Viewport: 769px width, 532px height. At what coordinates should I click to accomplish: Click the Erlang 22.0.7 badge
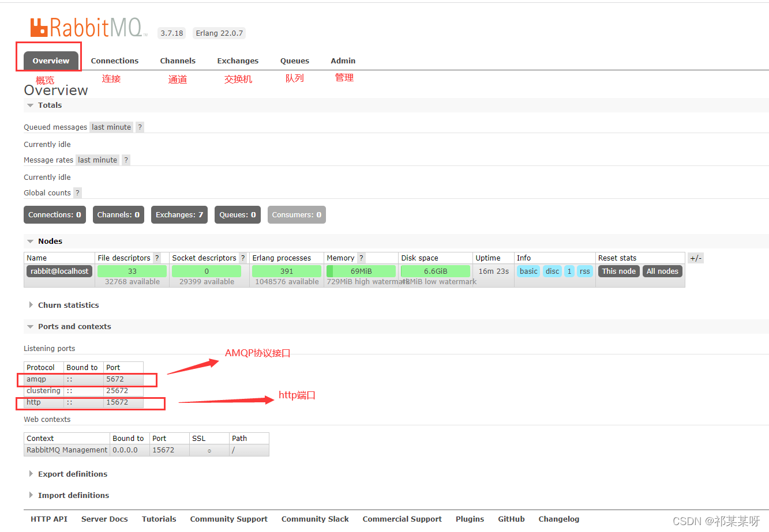click(219, 33)
